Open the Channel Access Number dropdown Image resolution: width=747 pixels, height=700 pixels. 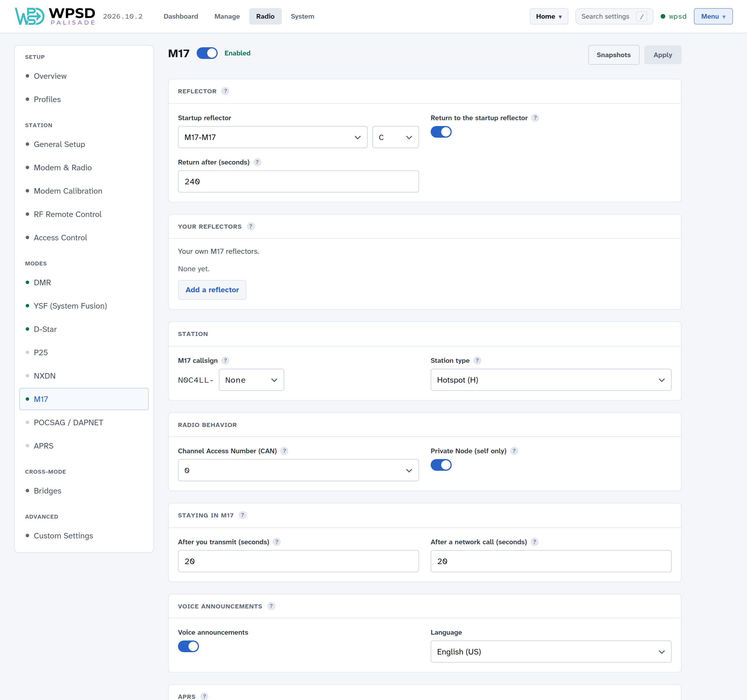coord(298,470)
